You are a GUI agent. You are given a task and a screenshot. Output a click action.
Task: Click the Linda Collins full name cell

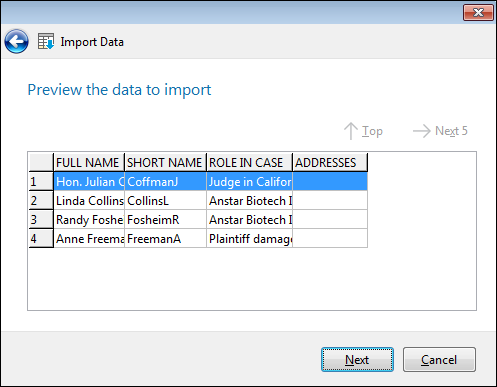click(x=89, y=201)
